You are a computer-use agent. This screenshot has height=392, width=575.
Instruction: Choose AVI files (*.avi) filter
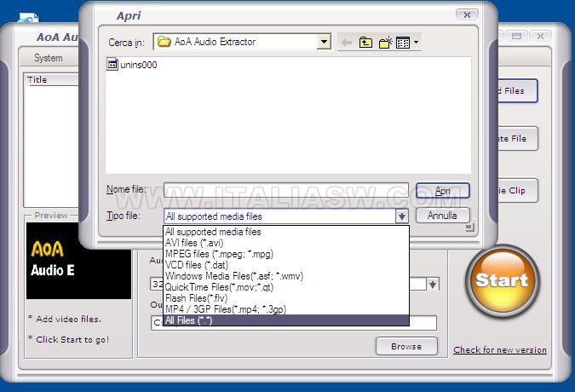[286, 243]
